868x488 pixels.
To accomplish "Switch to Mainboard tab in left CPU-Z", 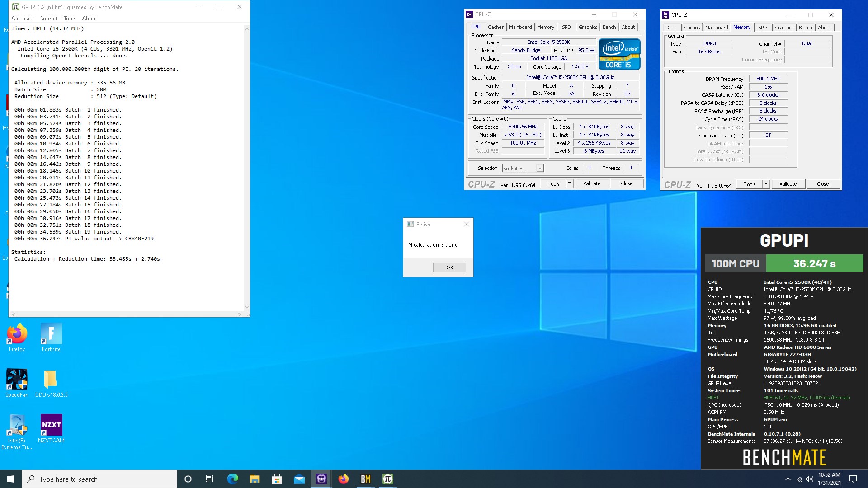I will pyautogui.click(x=520, y=27).
